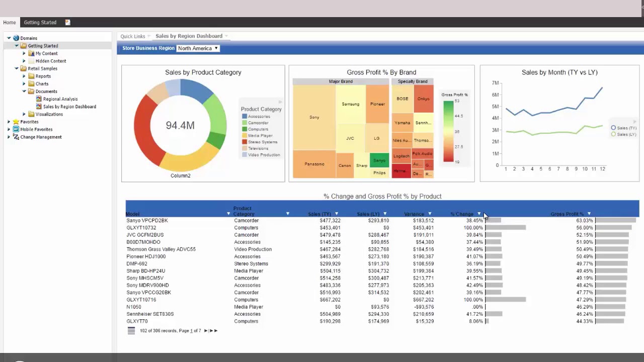
Task: Select the Sony tile in the treemap
Action: 314,117
